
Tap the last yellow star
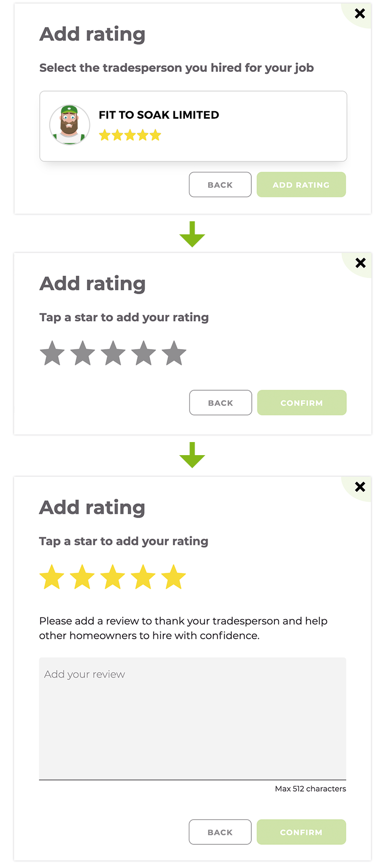point(173,577)
